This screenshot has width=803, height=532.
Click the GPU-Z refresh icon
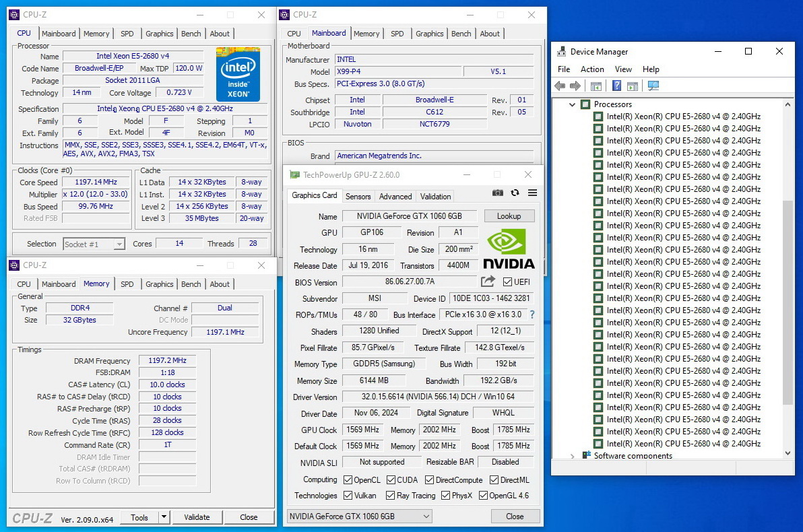[515, 193]
